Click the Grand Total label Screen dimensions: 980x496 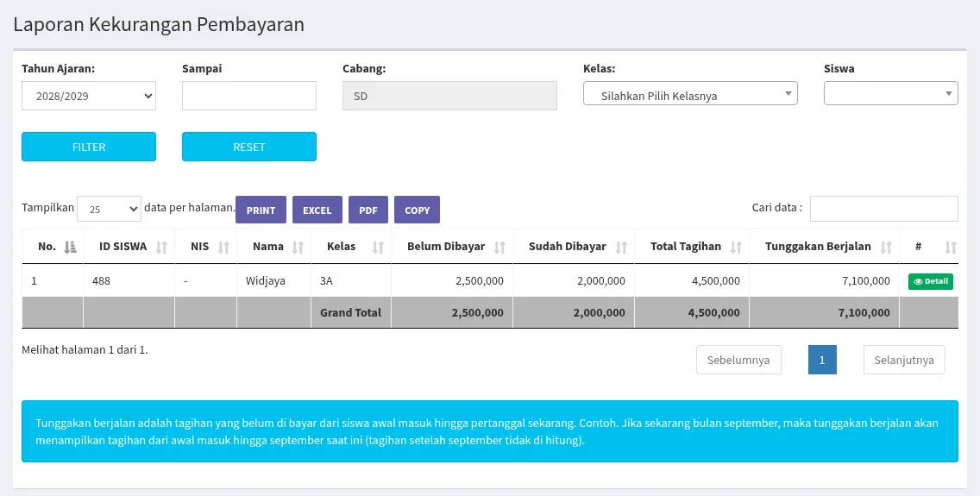pyautogui.click(x=350, y=312)
